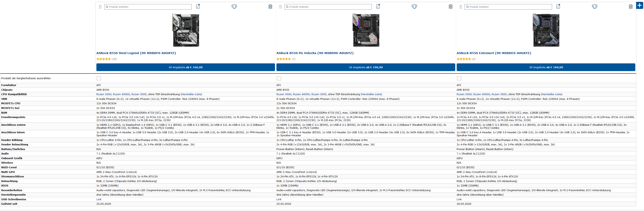644x211 pixels.
Task: Open USB-Schreibweise Link for PG Velocita
Action: tap(279, 199)
